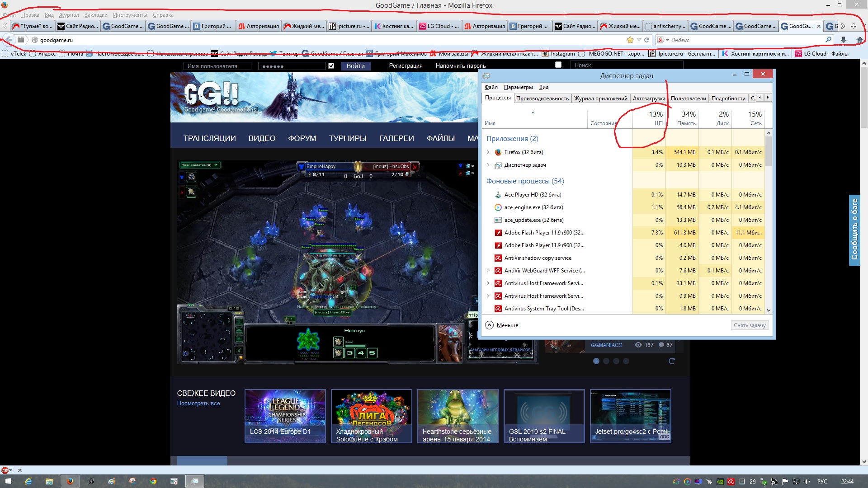The width and height of the screenshot is (868, 488).
Task: Switch to the Производительность tab
Action: [x=542, y=98]
